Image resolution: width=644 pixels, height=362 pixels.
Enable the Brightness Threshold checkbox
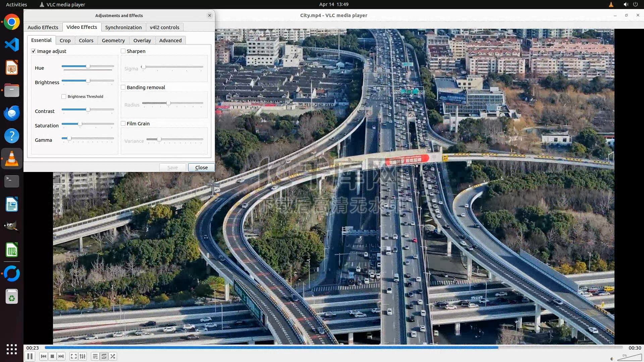(x=64, y=97)
